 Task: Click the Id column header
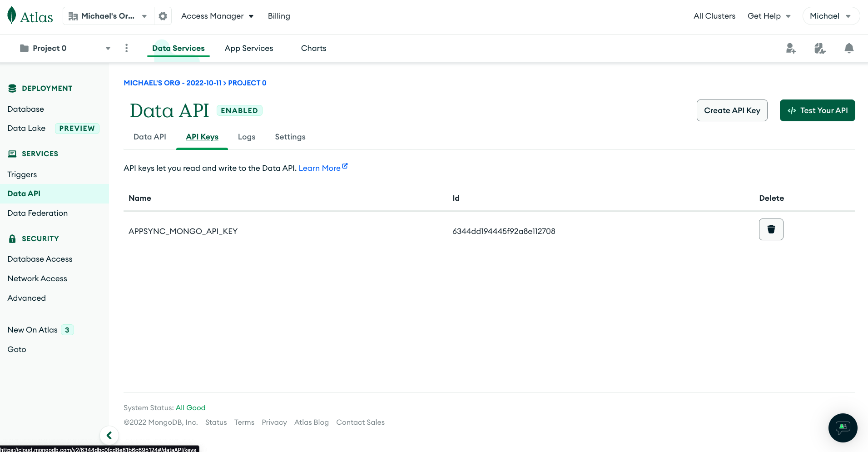click(456, 198)
